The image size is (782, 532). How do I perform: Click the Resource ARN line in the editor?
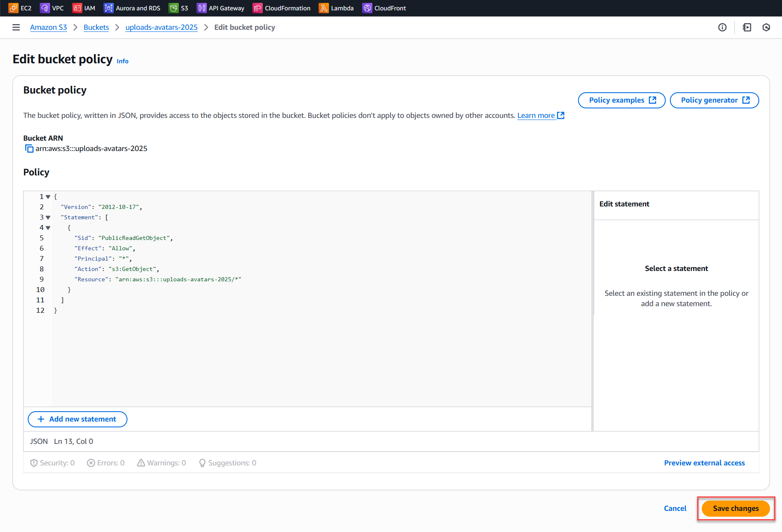[158, 279]
